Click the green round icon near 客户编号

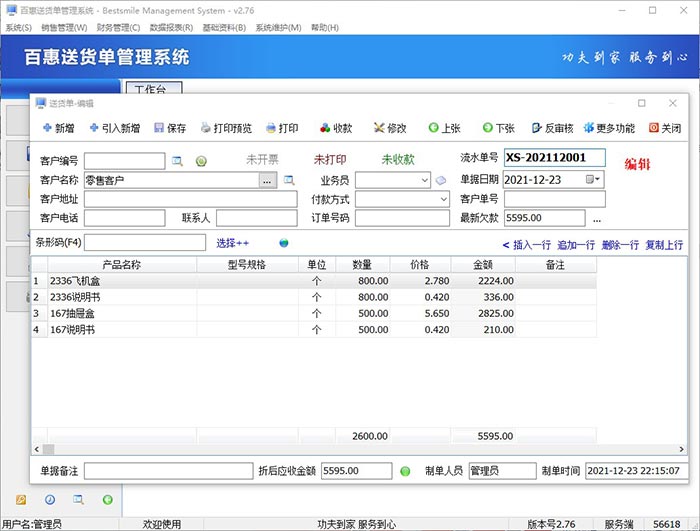pos(201,161)
